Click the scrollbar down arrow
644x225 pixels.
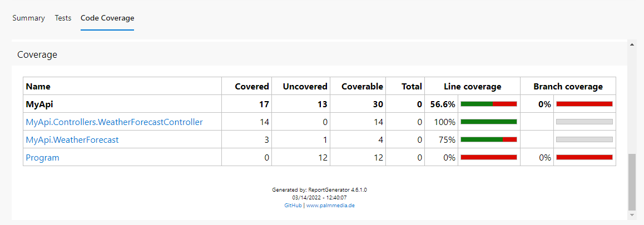pyautogui.click(x=631, y=215)
